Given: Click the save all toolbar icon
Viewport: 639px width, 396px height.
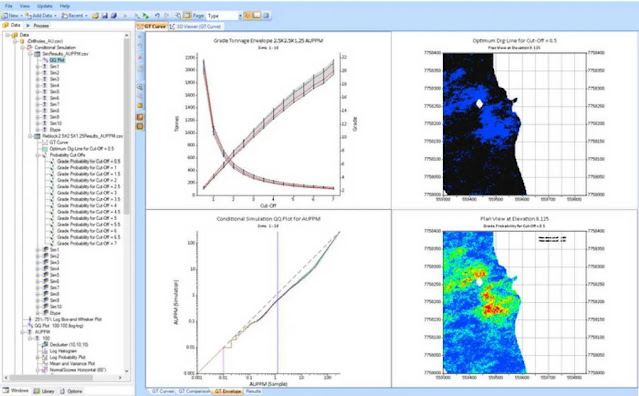Looking at the screenshot, I should click(x=114, y=15).
